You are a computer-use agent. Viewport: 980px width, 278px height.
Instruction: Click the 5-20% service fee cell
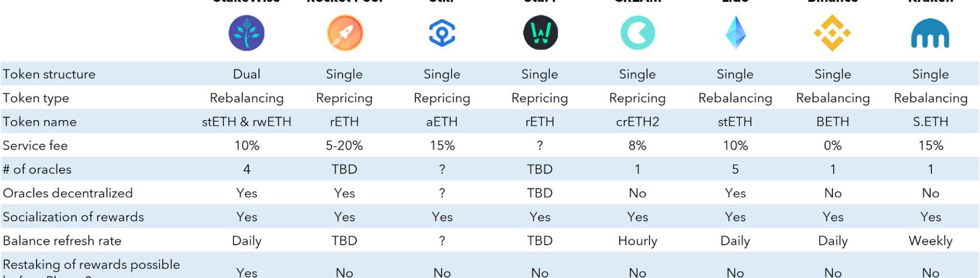pos(345,145)
